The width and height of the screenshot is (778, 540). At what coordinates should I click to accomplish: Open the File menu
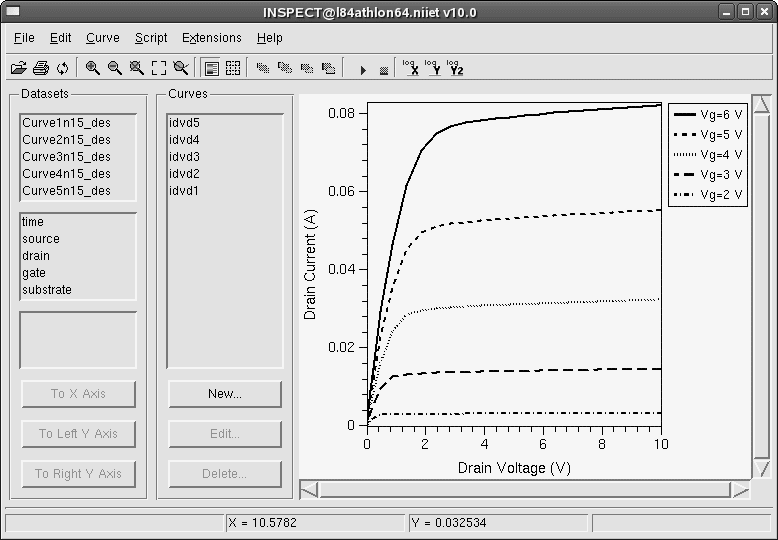click(x=24, y=38)
